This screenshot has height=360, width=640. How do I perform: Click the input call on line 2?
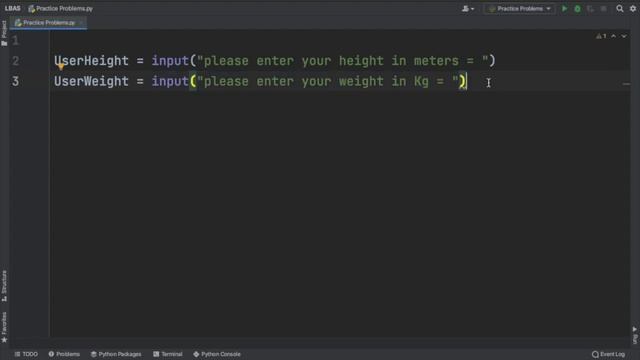[170, 61]
